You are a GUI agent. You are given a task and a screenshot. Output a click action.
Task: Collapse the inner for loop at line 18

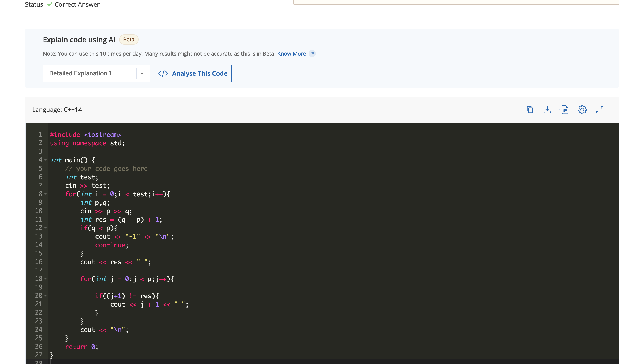[x=45, y=278]
